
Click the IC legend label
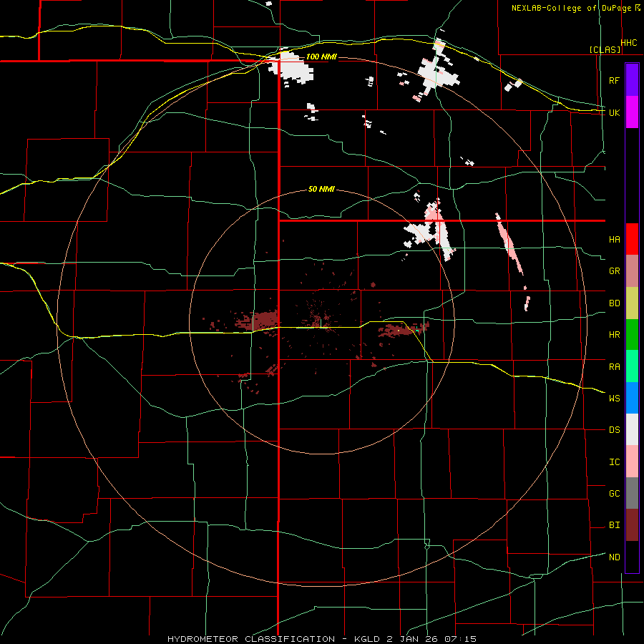point(614,462)
